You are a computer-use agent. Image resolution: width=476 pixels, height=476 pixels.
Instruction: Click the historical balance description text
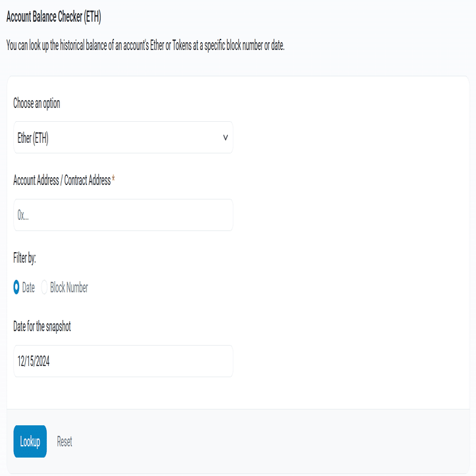145,46
